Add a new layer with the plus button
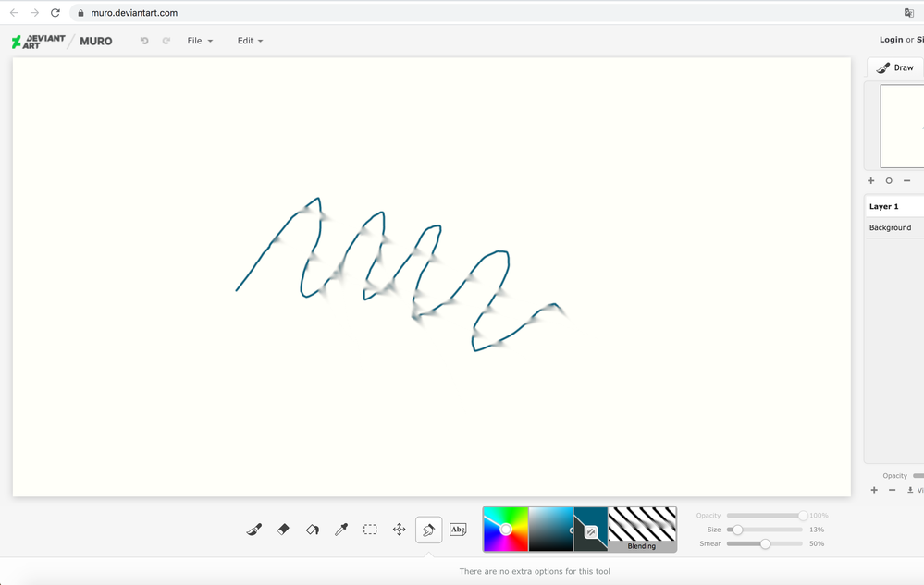 coord(870,180)
